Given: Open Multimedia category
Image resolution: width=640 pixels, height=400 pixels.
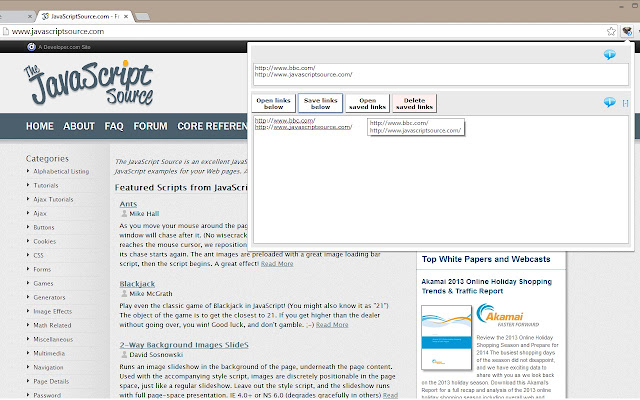Looking at the screenshot, I should 49,353.
